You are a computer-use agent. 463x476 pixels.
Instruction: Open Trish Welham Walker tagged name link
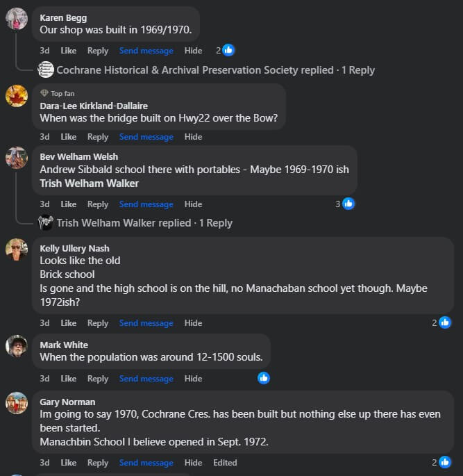click(89, 183)
